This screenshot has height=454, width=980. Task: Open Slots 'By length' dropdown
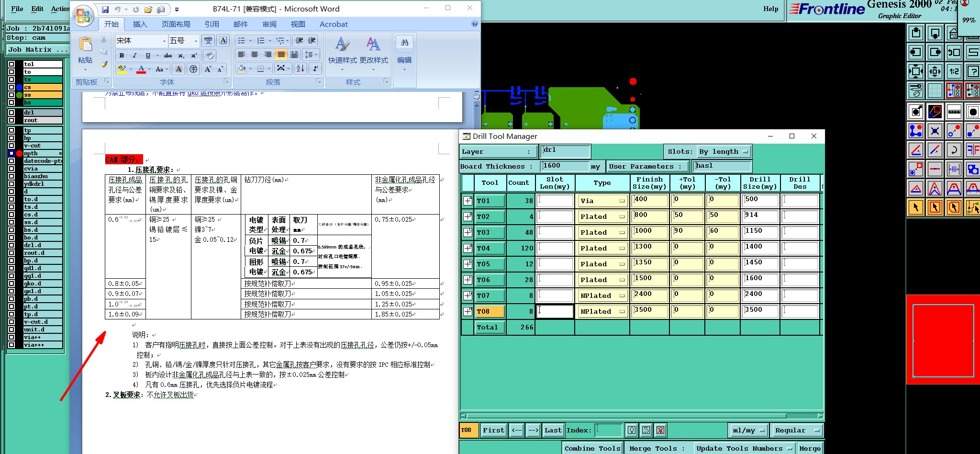[x=724, y=152]
